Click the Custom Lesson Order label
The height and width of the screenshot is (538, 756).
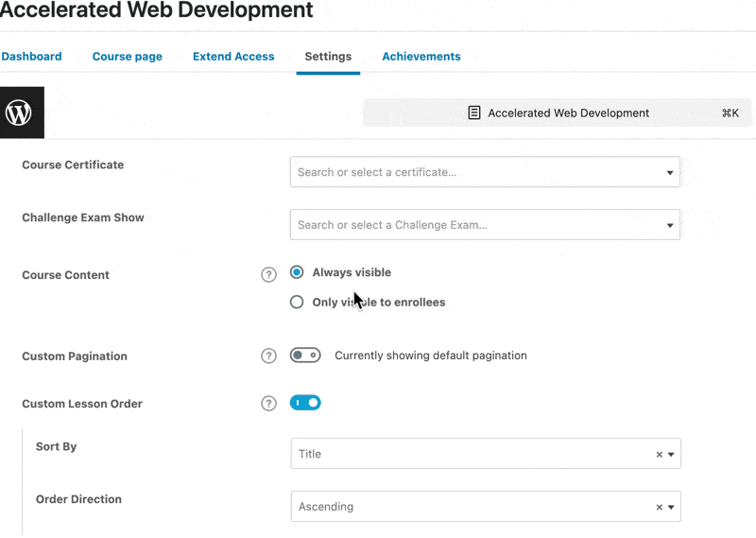pyautogui.click(x=82, y=404)
